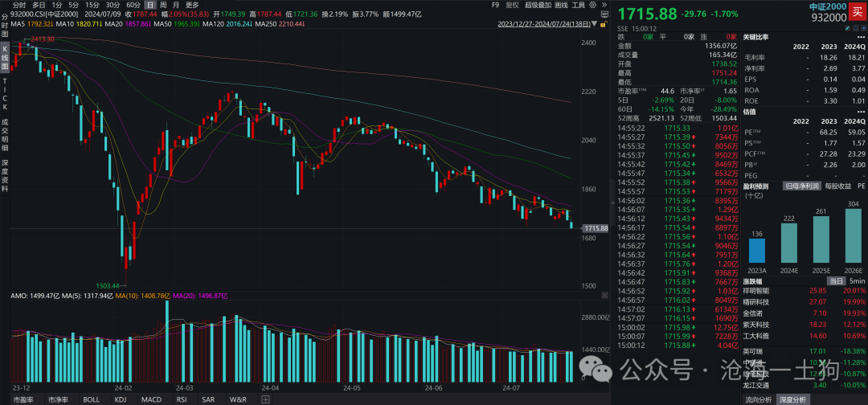Screen dimensions: 868x405
Task: Open the 深度资料 side tab
Action: tap(5, 175)
